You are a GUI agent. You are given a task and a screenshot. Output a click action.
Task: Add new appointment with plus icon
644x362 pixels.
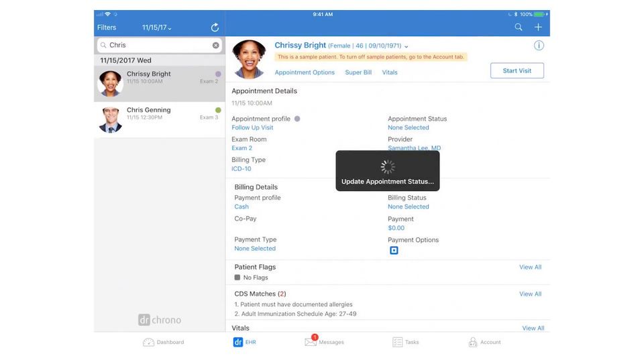538,27
